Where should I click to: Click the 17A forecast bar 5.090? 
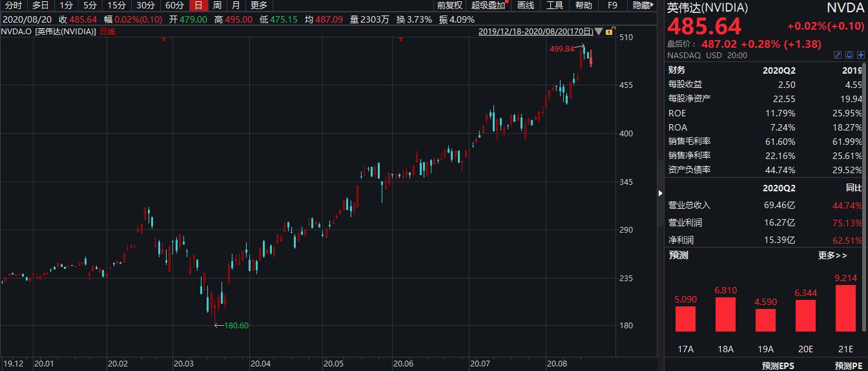click(685, 319)
